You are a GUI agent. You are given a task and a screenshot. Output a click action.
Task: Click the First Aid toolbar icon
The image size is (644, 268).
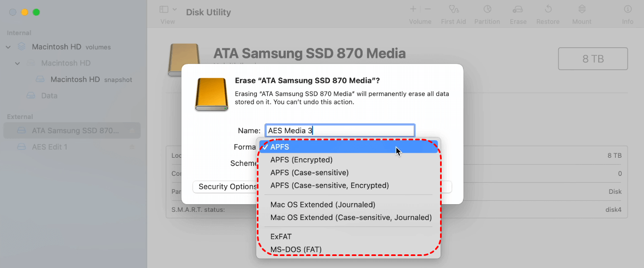[x=453, y=9]
